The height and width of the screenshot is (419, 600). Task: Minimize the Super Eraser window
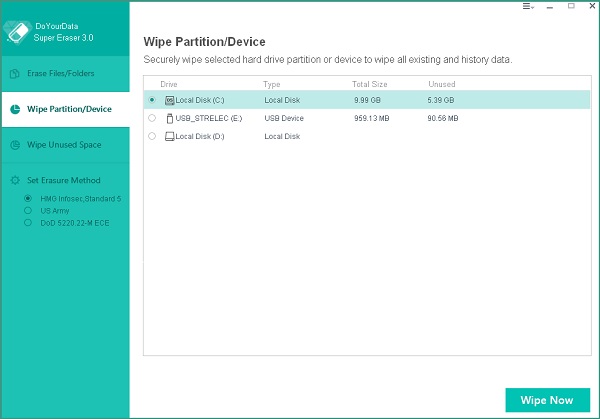[x=550, y=7]
